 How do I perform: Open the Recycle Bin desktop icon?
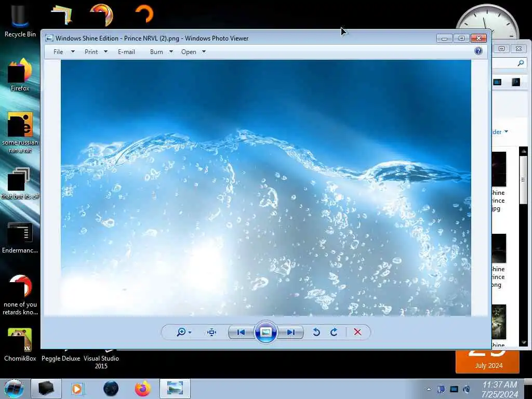tap(20, 20)
